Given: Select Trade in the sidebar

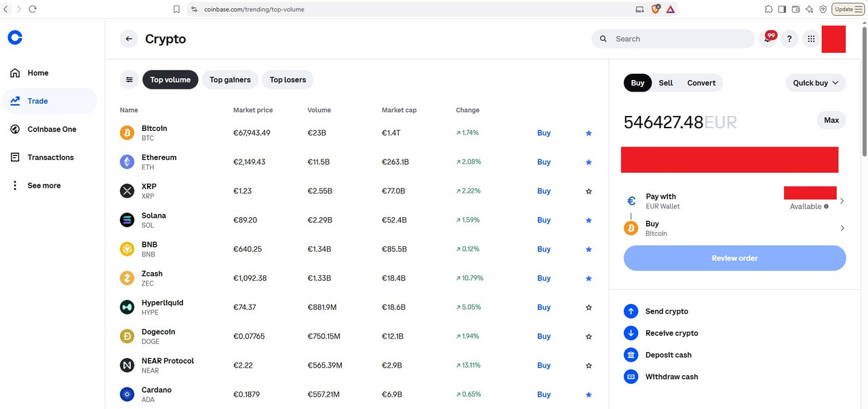Looking at the screenshot, I should tap(49, 101).
